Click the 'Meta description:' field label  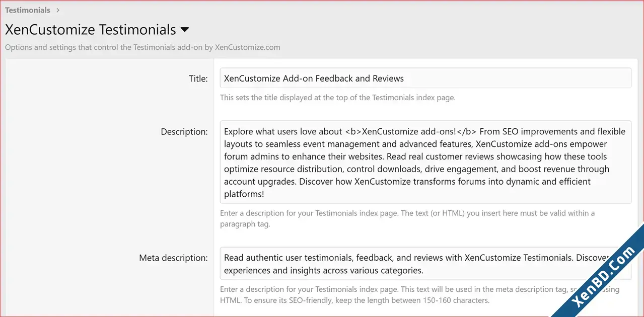[x=174, y=258]
